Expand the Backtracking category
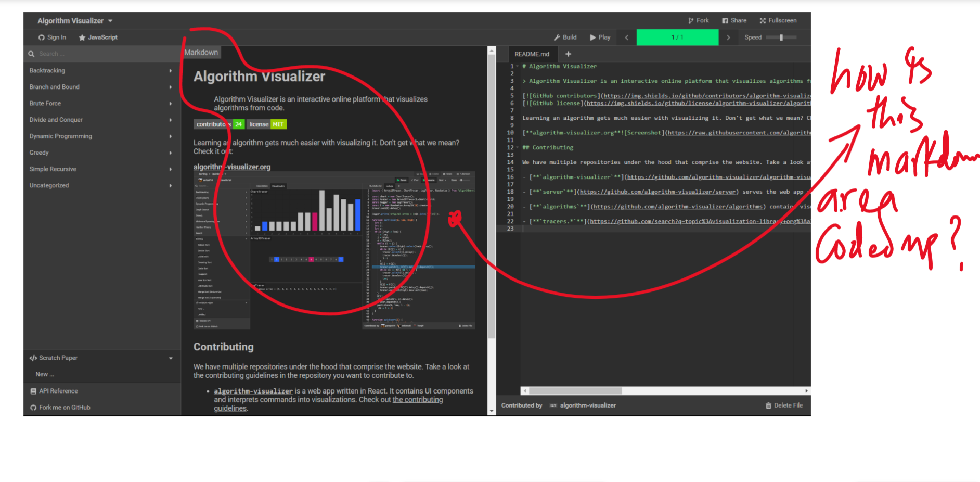Image resolution: width=980 pixels, height=482 pixels. click(102, 70)
